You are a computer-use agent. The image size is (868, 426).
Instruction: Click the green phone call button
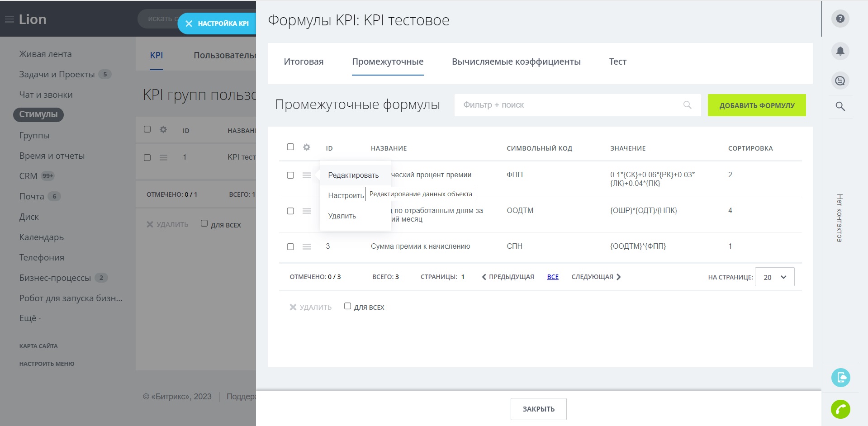click(x=840, y=409)
